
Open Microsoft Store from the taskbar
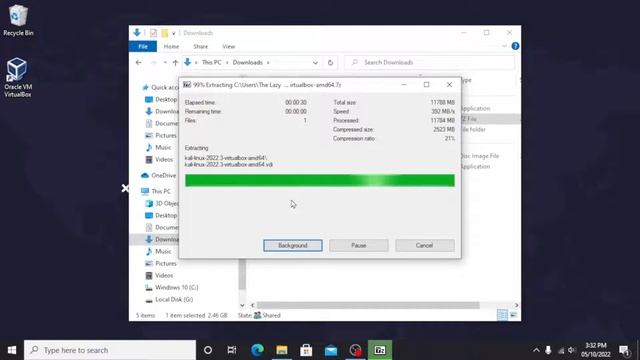(x=306, y=350)
